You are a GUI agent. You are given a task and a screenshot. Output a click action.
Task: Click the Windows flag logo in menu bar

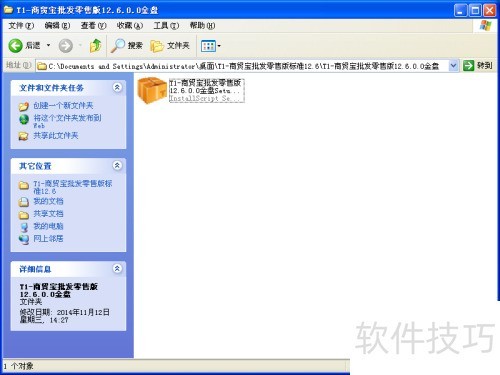pos(486,26)
